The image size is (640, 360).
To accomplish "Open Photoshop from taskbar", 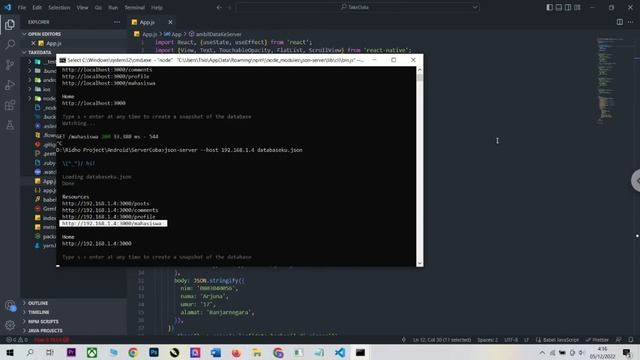I will [154, 353].
